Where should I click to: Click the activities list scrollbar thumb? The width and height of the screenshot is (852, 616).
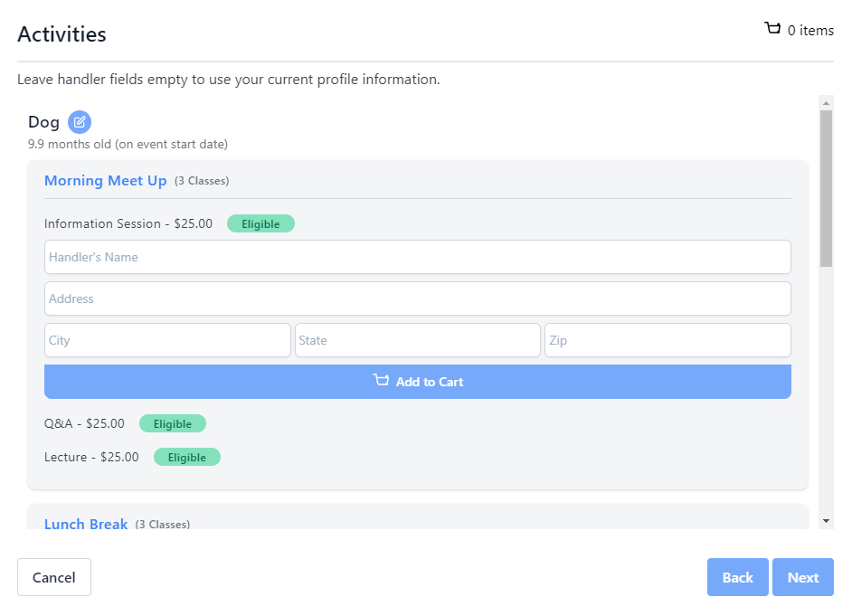(x=826, y=188)
